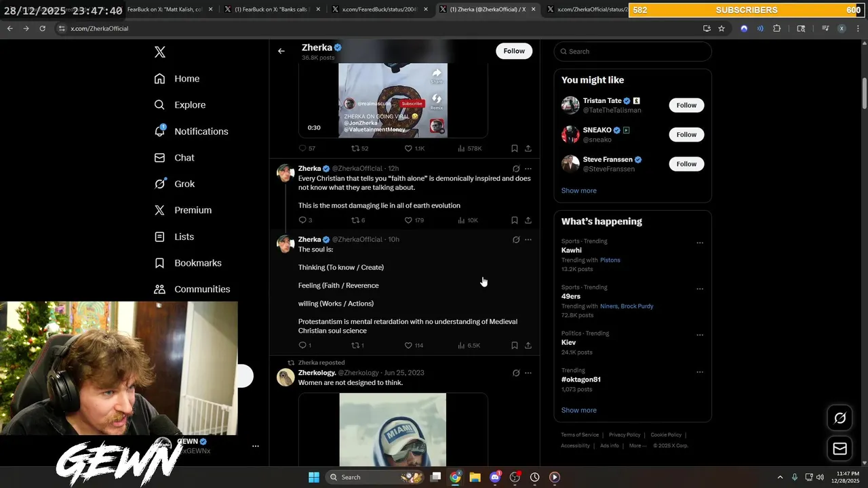
Task: Open the Privacy Policy footer link
Action: click(x=625, y=435)
